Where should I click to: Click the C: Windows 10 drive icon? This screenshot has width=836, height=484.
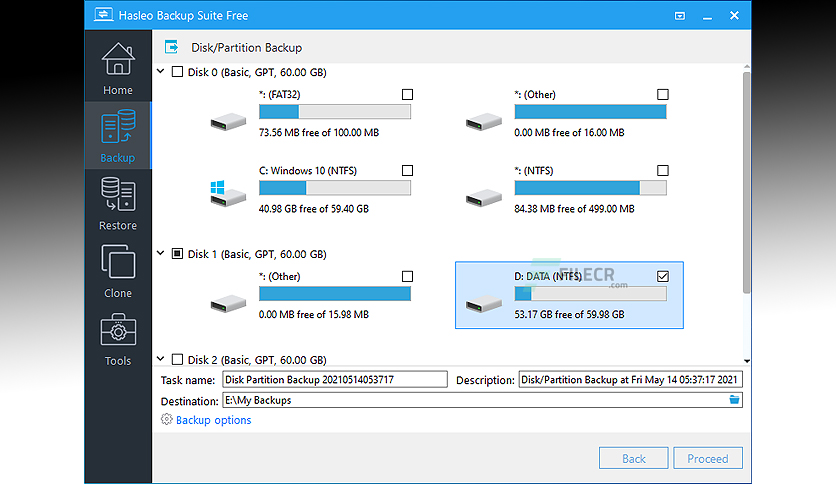[228, 193]
